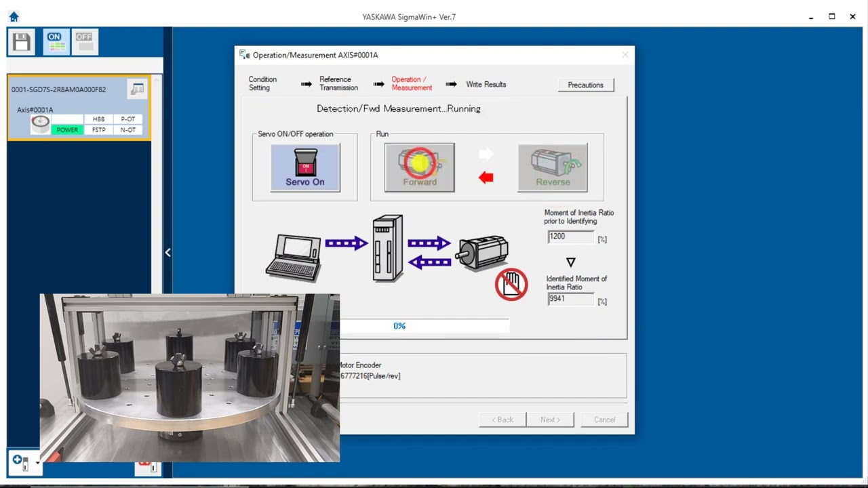Open the SigmaWin+ home menu icon

click(x=14, y=17)
